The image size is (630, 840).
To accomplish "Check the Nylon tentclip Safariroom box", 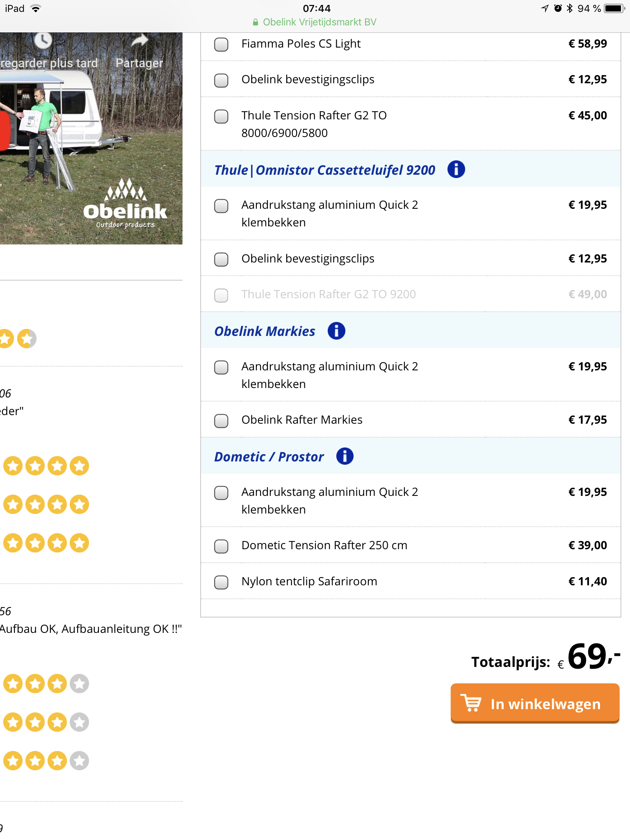I will 221,582.
